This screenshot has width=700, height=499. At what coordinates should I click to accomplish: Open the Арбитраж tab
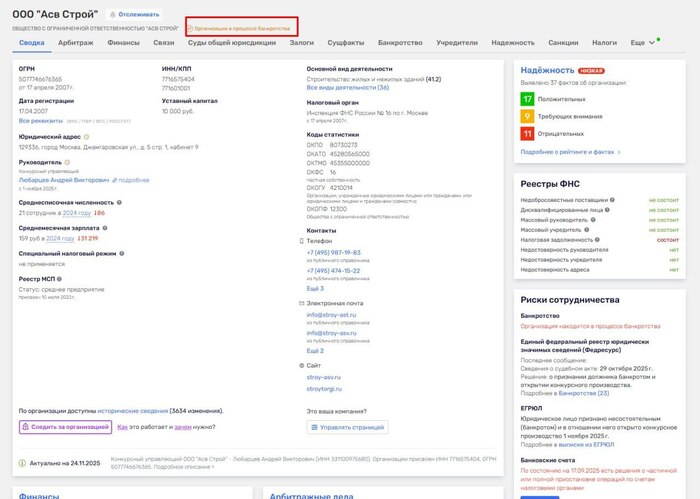pos(76,43)
